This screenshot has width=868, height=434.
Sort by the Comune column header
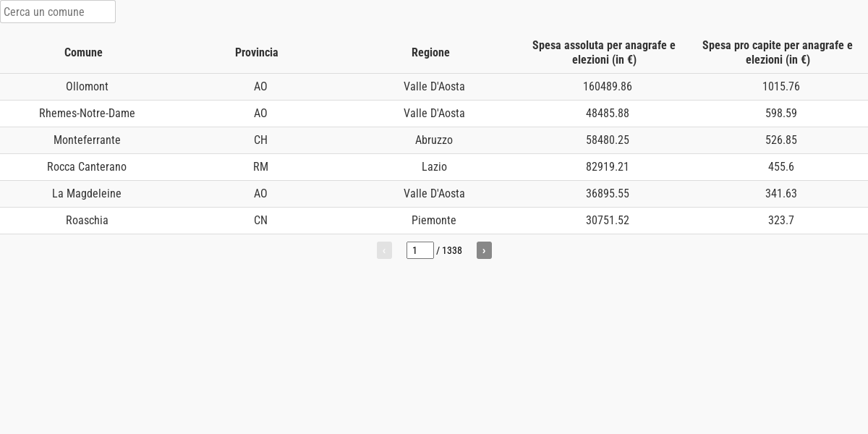83,52
